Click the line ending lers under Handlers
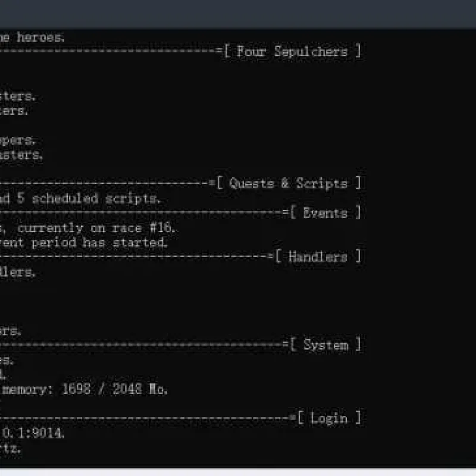 click(17, 272)
